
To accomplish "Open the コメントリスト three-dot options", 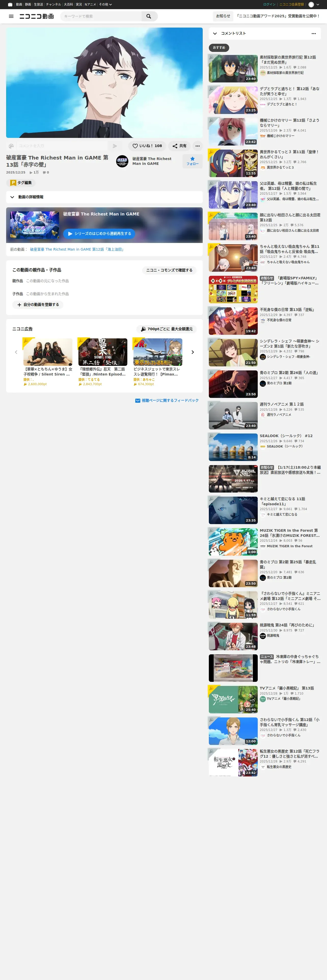I will click(314, 34).
